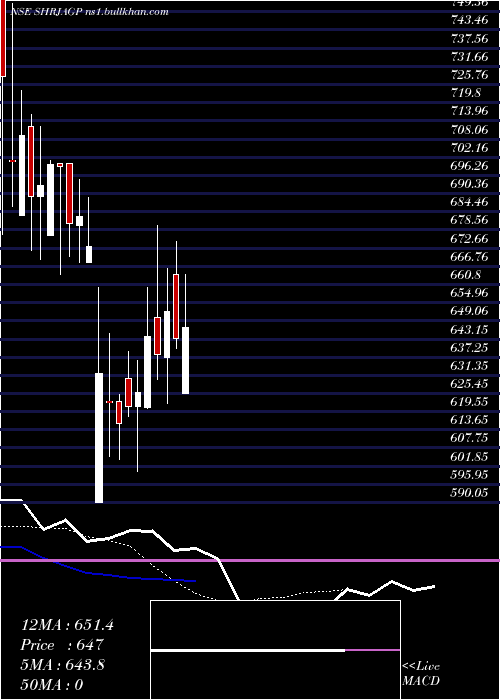The width and height of the screenshot is (500, 700).
Task: Select the 590.05 price axis label
Action: click(x=469, y=492)
